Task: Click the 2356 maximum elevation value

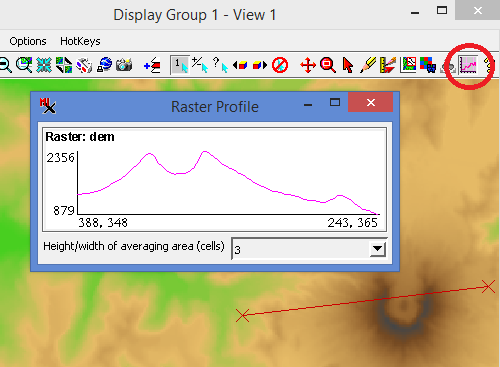Action: 60,158
